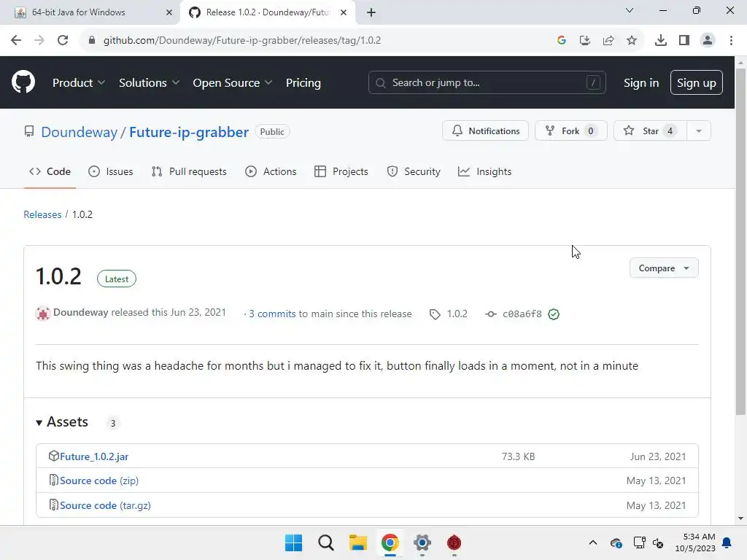Go back with browser back arrow
This screenshot has height=560, width=747.
click(x=16, y=40)
